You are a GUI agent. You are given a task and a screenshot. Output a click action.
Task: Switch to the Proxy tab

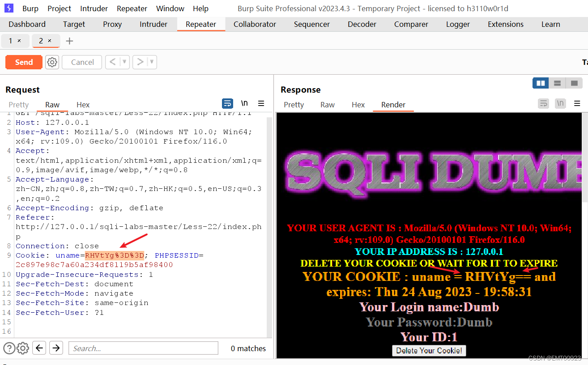(112, 24)
